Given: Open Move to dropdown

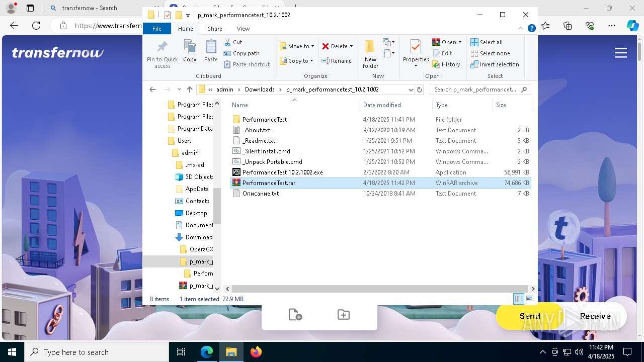Looking at the screenshot, I should pyautogui.click(x=297, y=46).
